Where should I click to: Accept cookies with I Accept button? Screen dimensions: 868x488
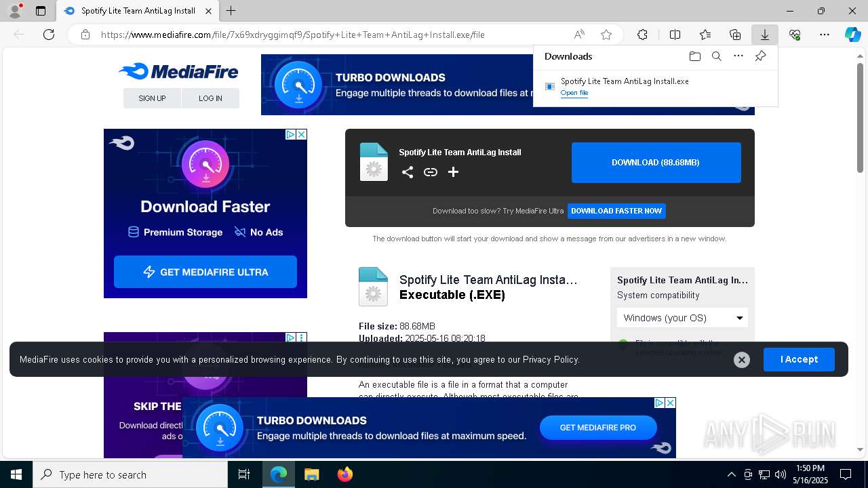pos(799,359)
